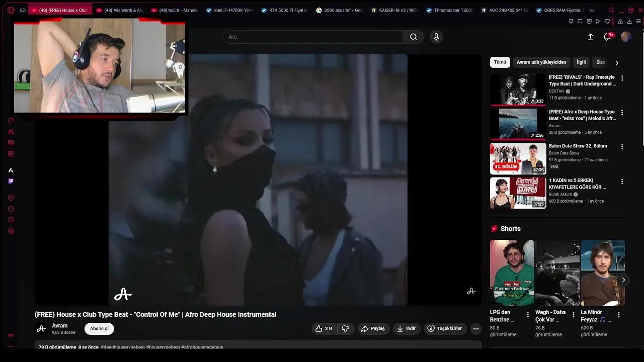Open 1 KADIN vs 5 ERKEK thumbnail
The image size is (644, 362).
[518, 193]
